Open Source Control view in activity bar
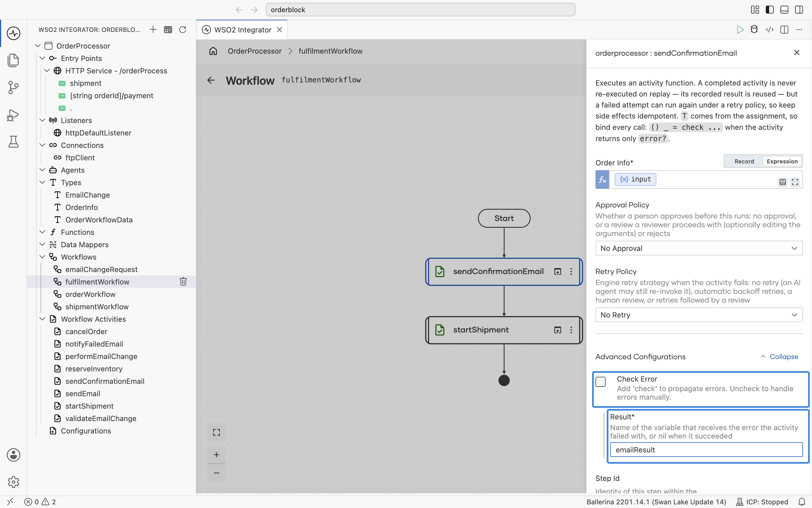 pos(14,87)
